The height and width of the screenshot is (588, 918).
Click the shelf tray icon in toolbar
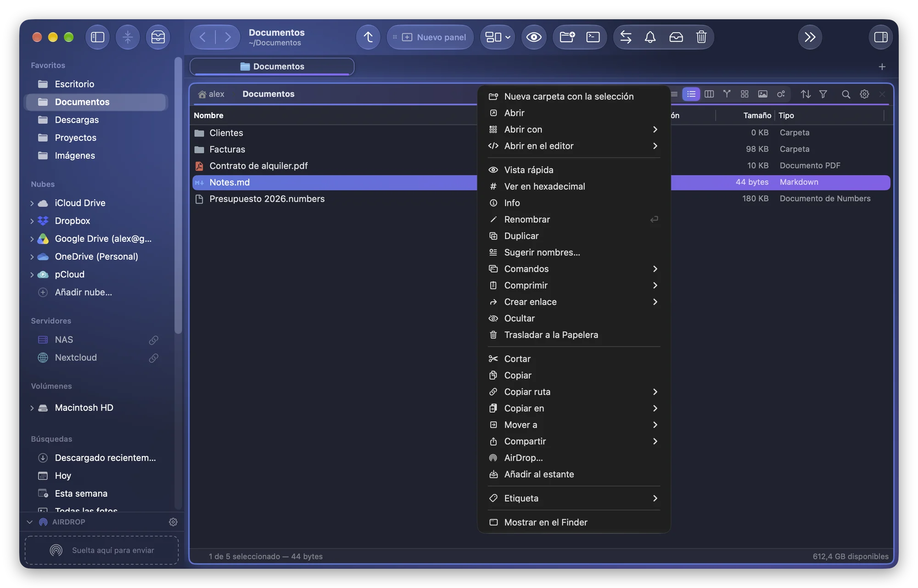point(158,37)
